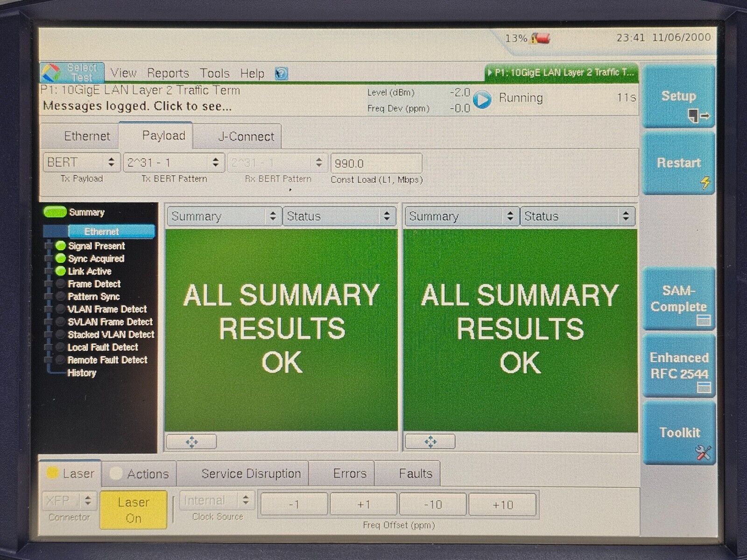Switch to the Ethernet tab

(87, 136)
